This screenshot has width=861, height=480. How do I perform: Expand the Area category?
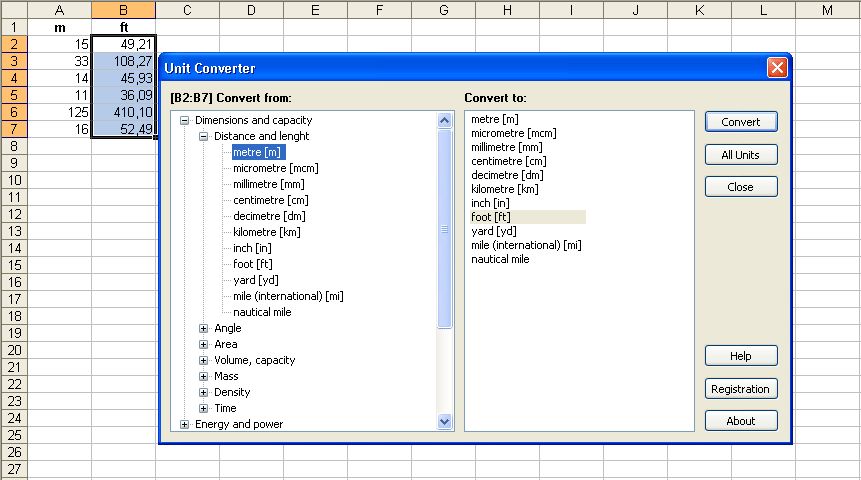204,344
